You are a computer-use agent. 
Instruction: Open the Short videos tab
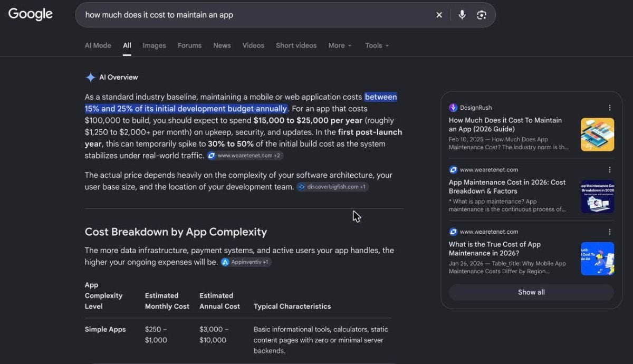point(296,45)
